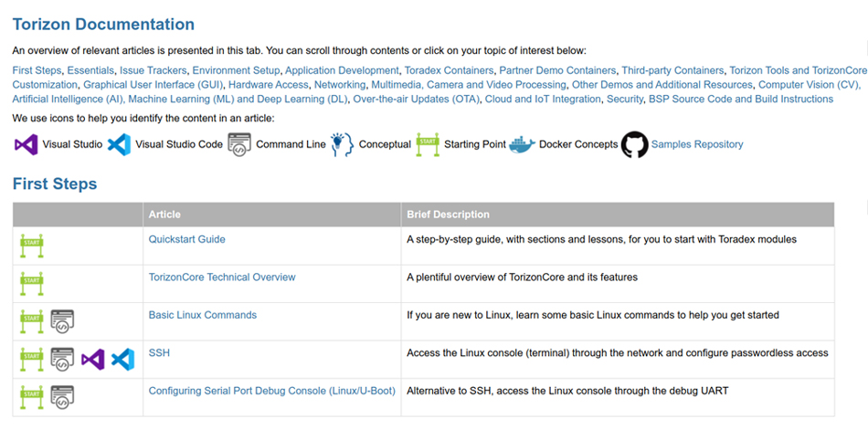Click Visual Studio icon in SSH row
Screen dimensions: 868x429
coord(93,360)
